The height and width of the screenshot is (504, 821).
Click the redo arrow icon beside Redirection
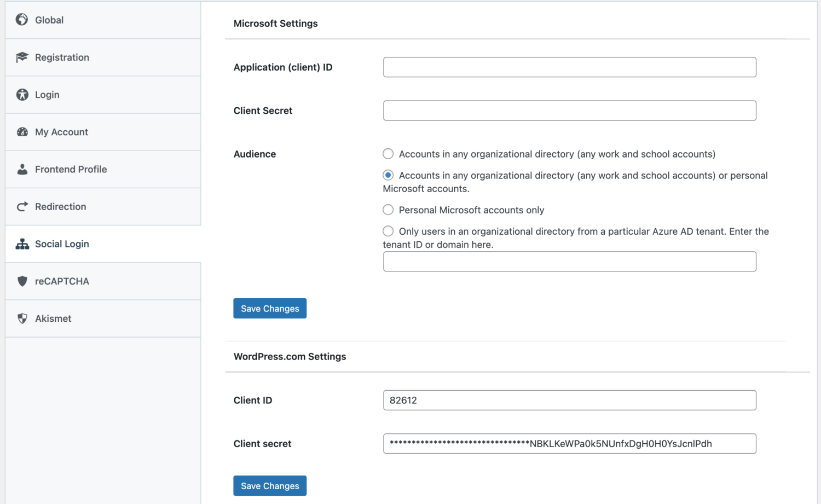(22, 206)
